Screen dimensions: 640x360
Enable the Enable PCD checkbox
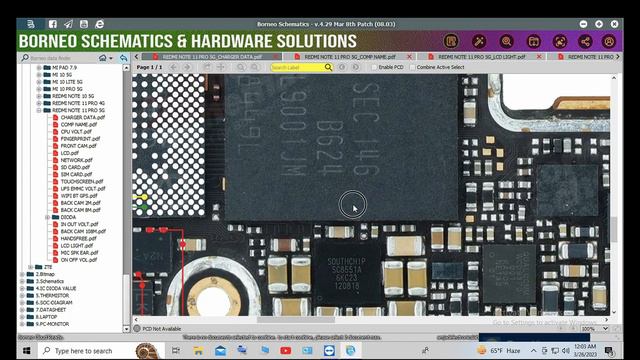(374, 67)
